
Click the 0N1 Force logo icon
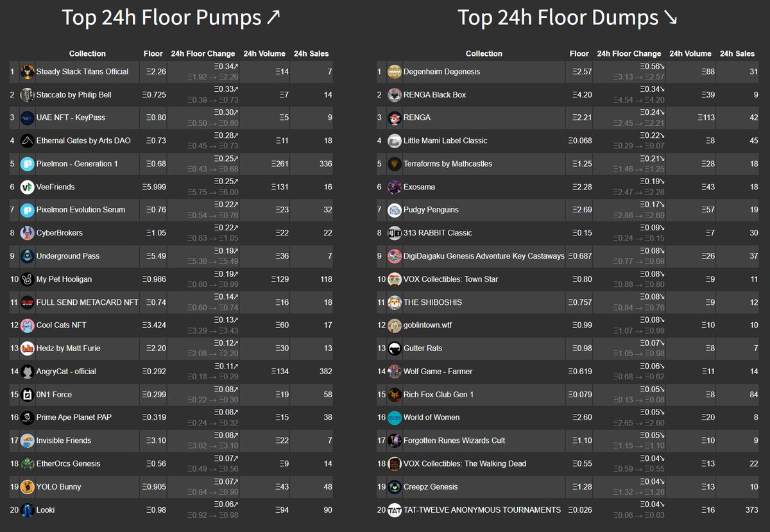27,395
